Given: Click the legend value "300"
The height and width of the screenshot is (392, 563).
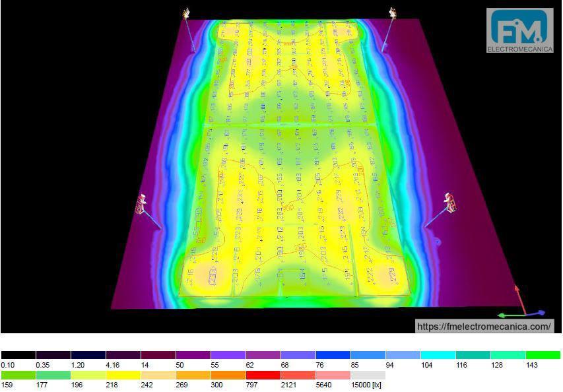Looking at the screenshot, I should click(x=217, y=385).
